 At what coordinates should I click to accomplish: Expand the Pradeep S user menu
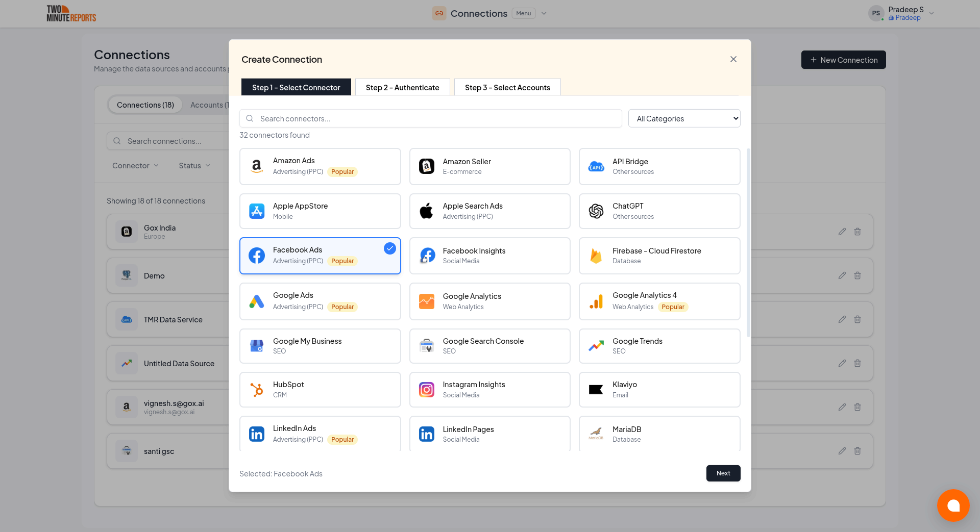pos(932,13)
